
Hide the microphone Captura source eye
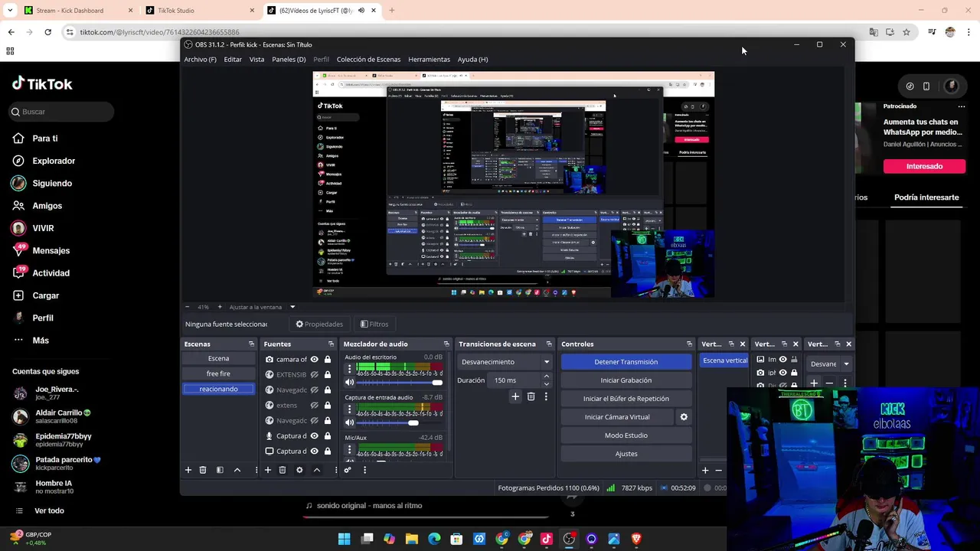pos(314,436)
